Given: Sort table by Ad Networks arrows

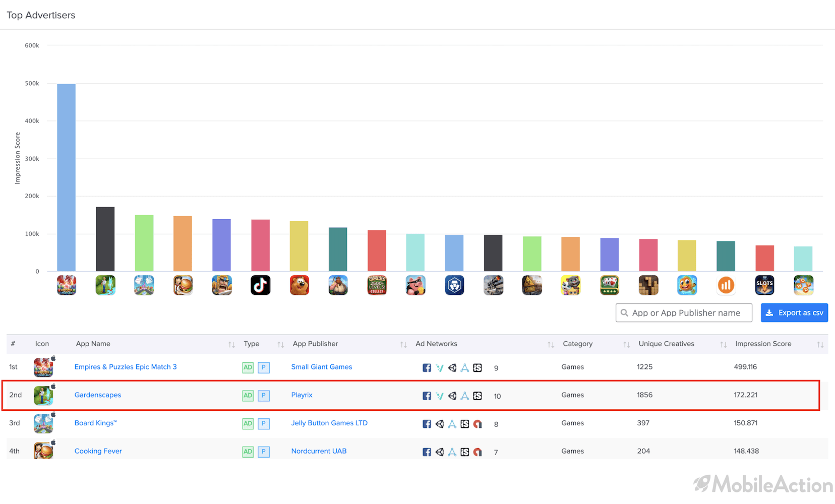Looking at the screenshot, I should pos(551,345).
